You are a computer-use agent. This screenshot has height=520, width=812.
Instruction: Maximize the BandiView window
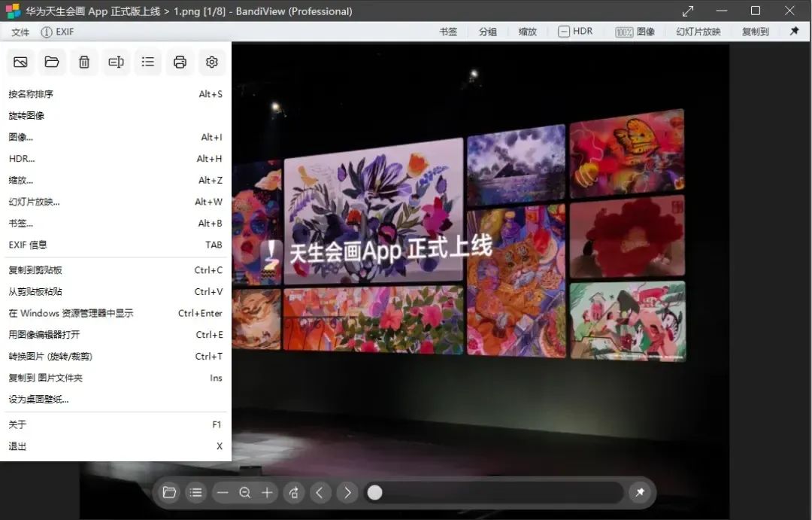[756, 11]
